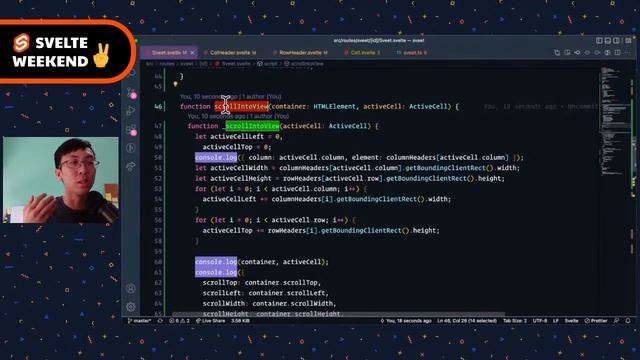
Task: Click the 3.58 KiB file size indicator
Action: point(241,321)
